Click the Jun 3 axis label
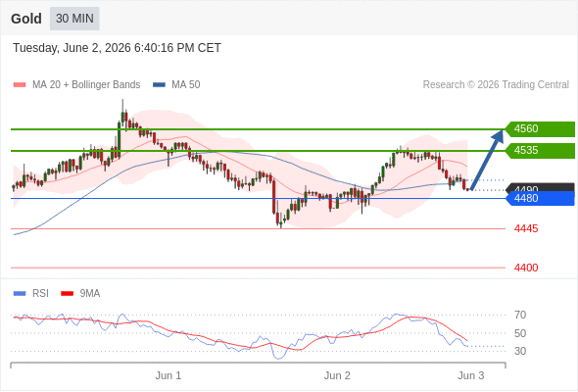This screenshot has height=392, width=578. point(471,375)
